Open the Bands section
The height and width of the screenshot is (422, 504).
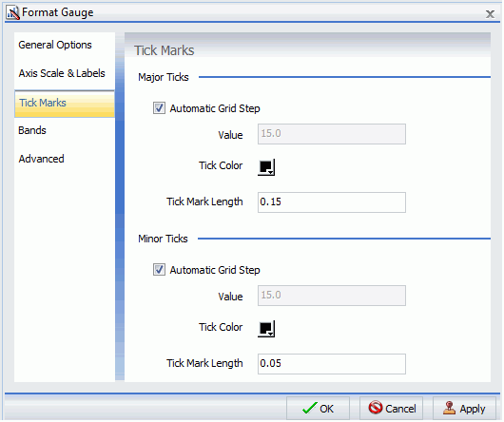coord(32,130)
